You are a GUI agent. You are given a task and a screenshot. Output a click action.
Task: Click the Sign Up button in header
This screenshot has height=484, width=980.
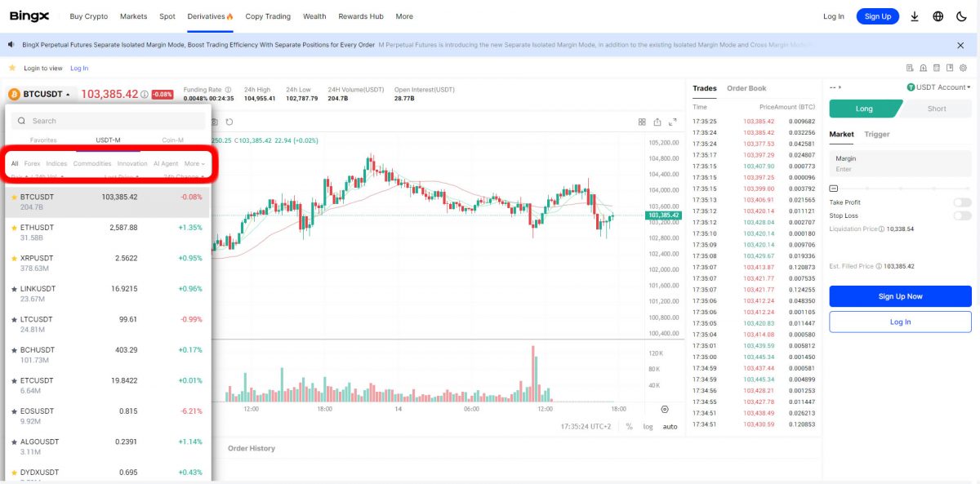[878, 16]
